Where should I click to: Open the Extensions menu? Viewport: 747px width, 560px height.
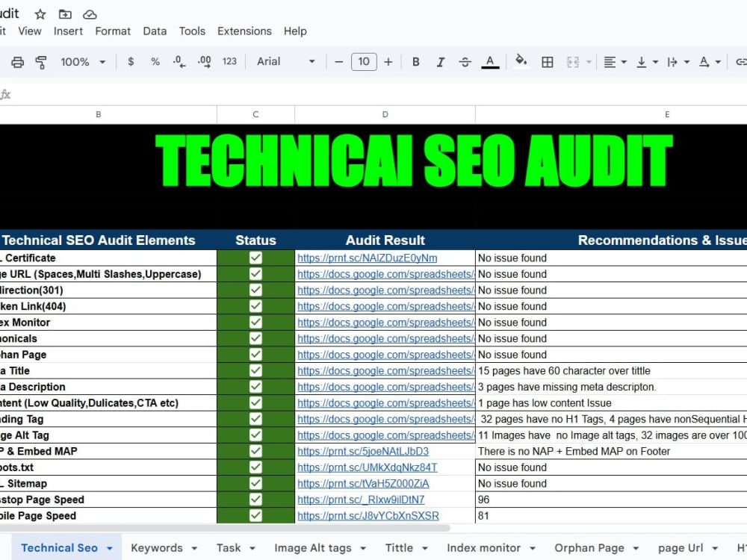(x=244, y=31)
